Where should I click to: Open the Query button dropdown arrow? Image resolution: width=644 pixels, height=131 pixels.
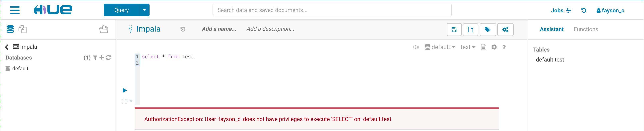pyautogui.click(x=144, y=10)
